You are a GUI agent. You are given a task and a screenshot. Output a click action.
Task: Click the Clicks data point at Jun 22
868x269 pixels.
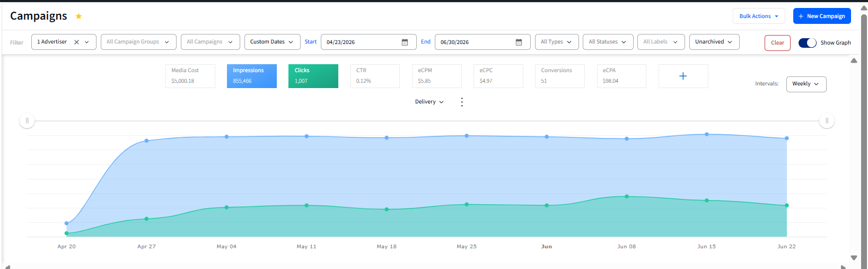pos(787,205)
